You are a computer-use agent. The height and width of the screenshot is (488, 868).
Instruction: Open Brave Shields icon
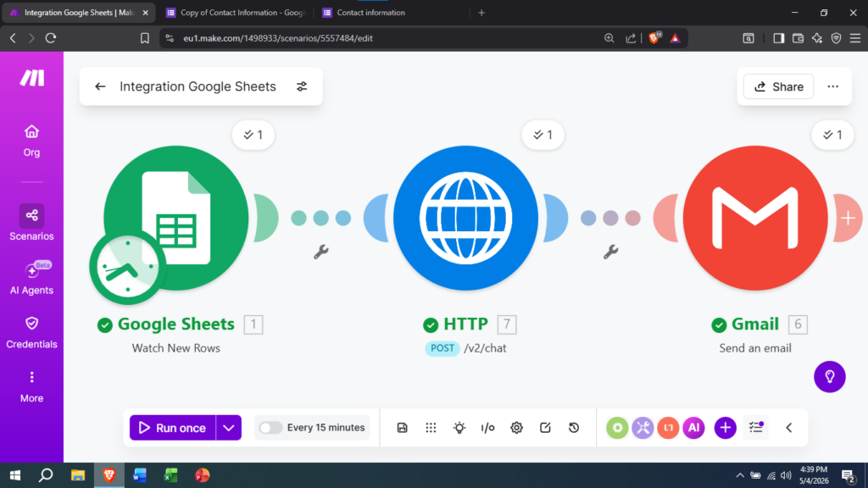click(x=654, y=38)
